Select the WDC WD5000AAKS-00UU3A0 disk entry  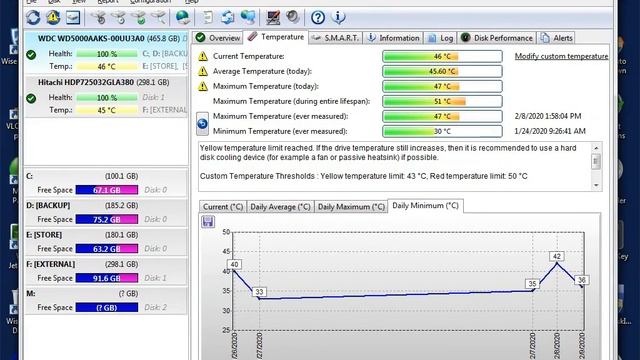coord(107,53)
